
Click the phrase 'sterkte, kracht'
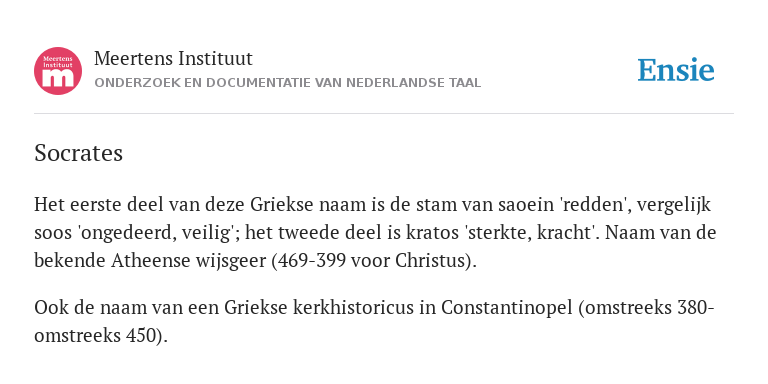pyautogui.click(x=531, y=232)
